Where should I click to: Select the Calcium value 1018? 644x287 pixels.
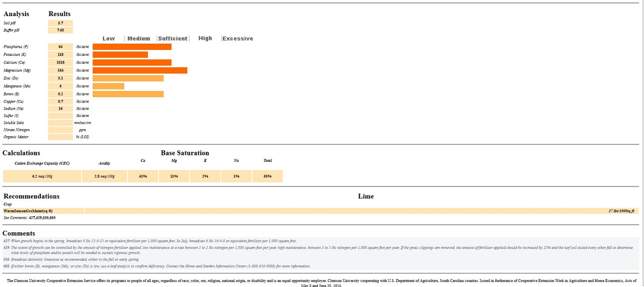pos(60,62)
